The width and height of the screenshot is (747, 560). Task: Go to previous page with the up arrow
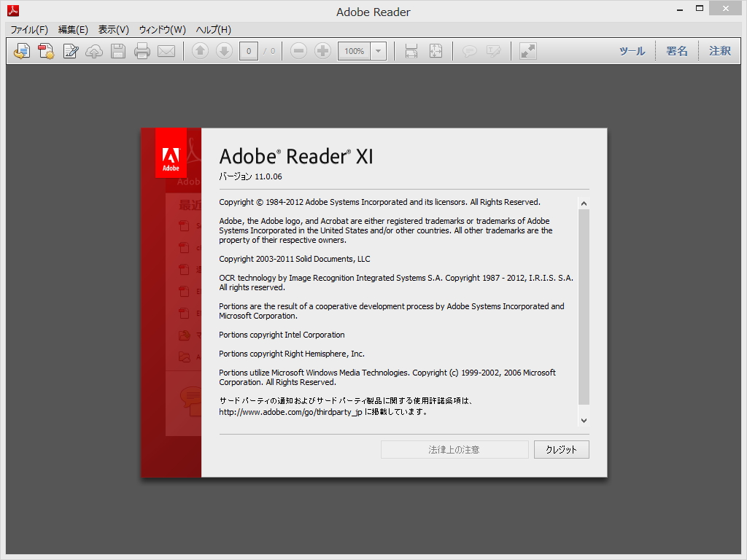pyautogui.click(x=200, y=51)
